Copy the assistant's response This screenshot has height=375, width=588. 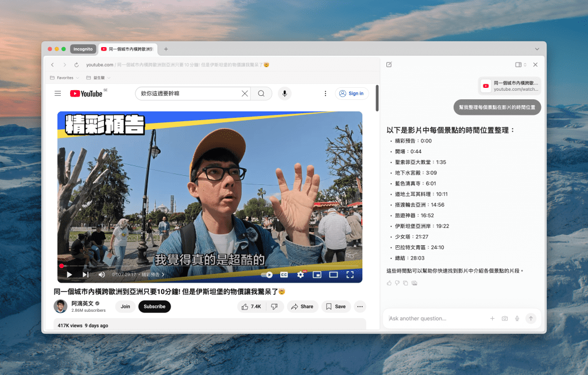(x=405, y=283)
